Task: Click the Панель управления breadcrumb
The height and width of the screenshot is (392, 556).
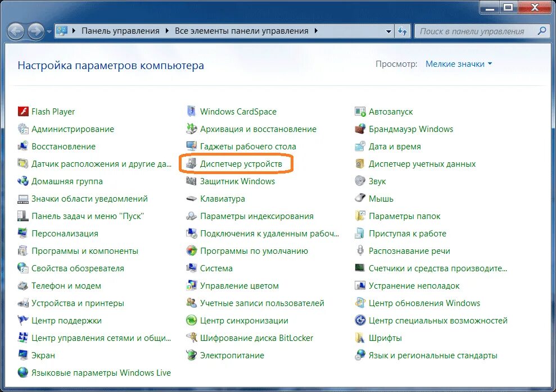Action: (x=120, y=31)
